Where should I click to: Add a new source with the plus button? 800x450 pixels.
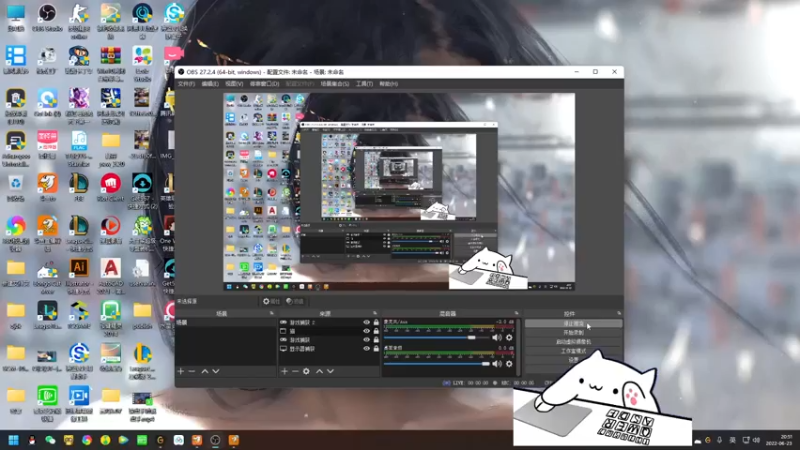(x=284, y=371)
